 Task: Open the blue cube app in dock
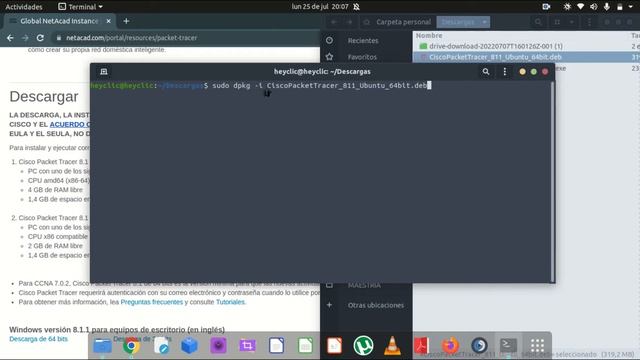coord(189,346)
